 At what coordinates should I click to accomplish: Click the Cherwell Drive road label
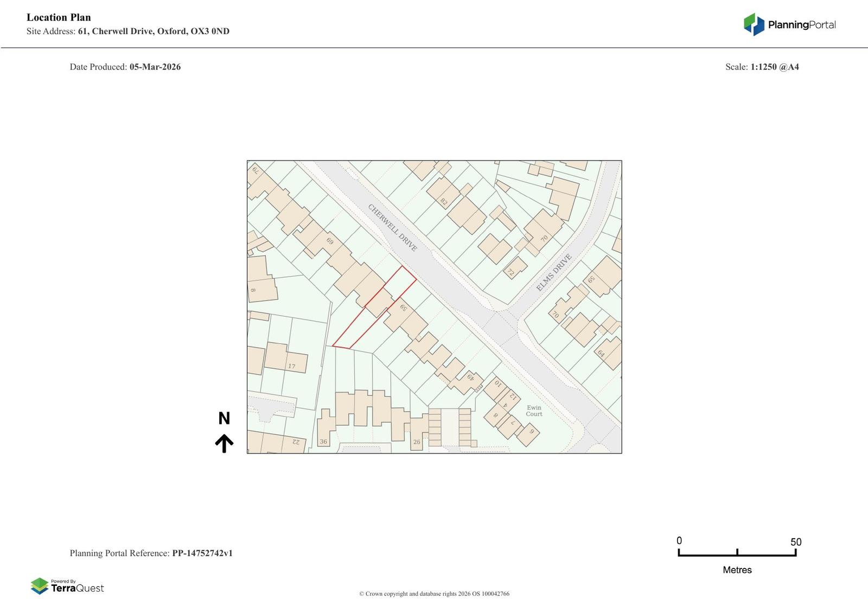tap(393, 228)
